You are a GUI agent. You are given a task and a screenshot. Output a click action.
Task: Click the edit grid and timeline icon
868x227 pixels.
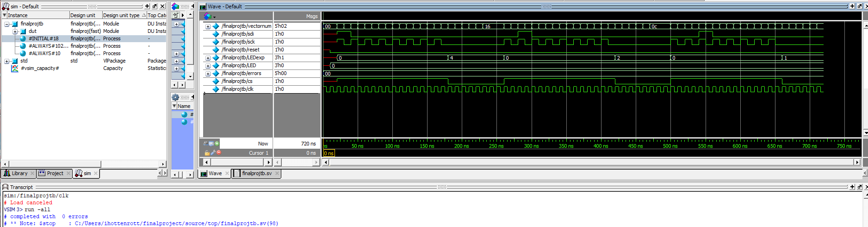point(211,144)
